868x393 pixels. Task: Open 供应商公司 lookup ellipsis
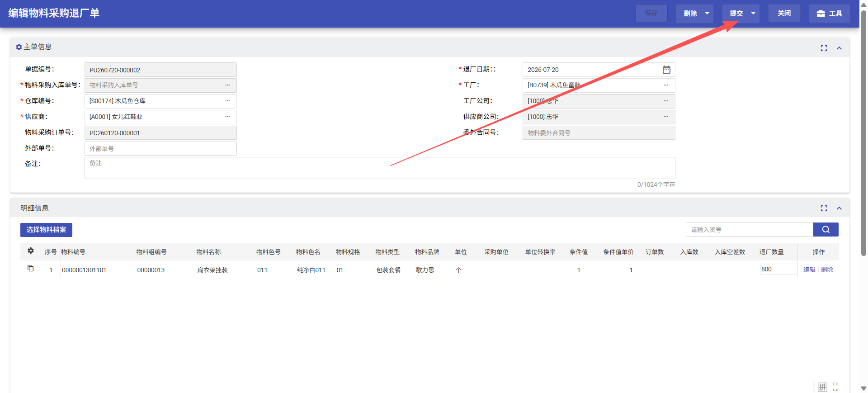tap(665, 117)
